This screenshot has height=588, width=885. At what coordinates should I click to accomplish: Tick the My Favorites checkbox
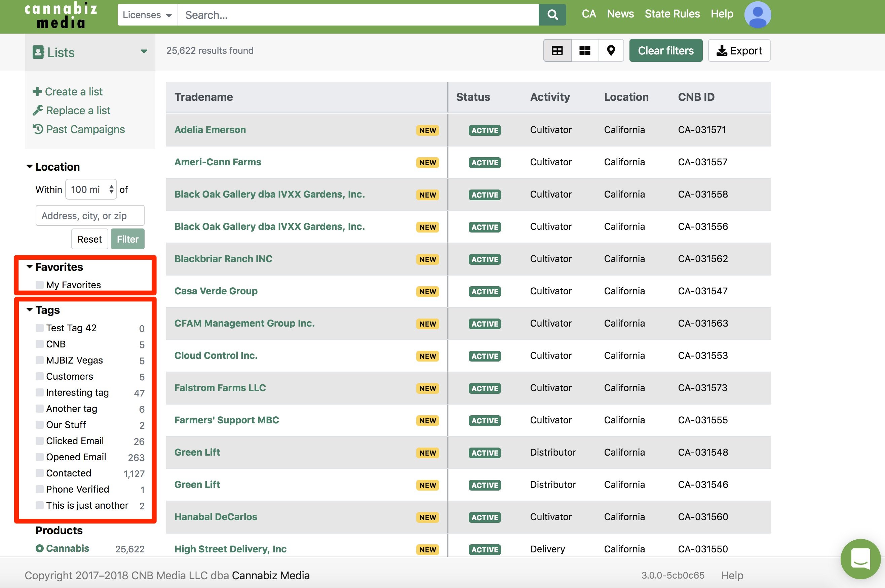pos(39,285)
